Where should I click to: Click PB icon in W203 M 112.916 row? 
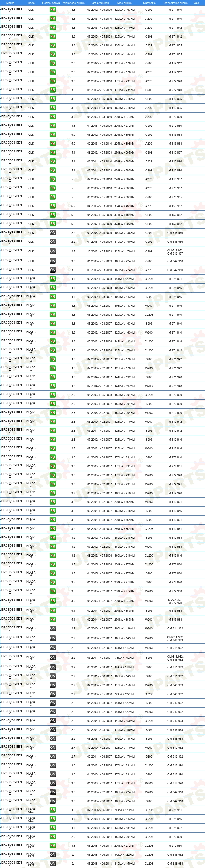52,448
